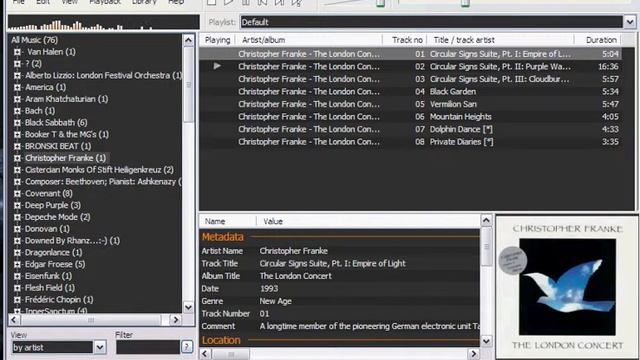Viewport: 640px width, 360px height.
Task: Click metadata panel scroll down arrow
Action: tap(486, 341)
